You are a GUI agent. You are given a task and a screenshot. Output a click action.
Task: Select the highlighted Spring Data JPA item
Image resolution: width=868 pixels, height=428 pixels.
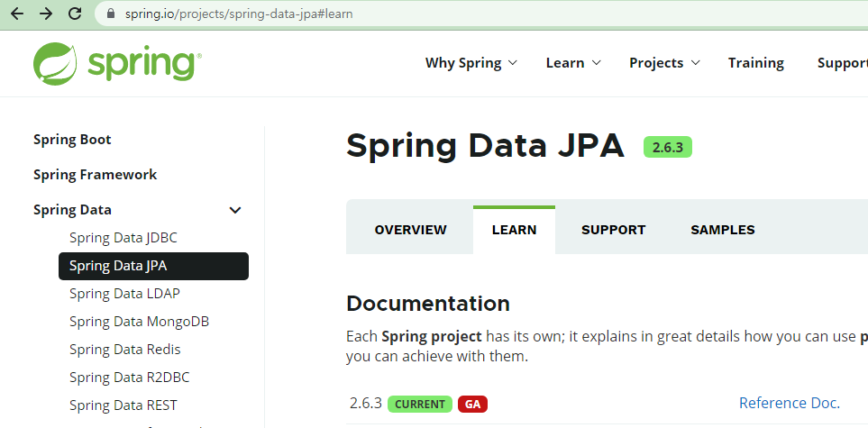pos(153,267)
